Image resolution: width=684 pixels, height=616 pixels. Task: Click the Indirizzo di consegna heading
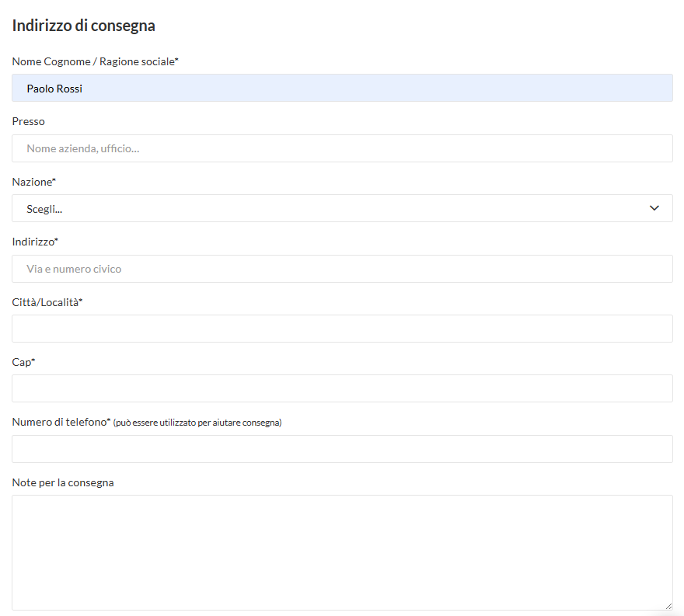(x=84, y=26)
